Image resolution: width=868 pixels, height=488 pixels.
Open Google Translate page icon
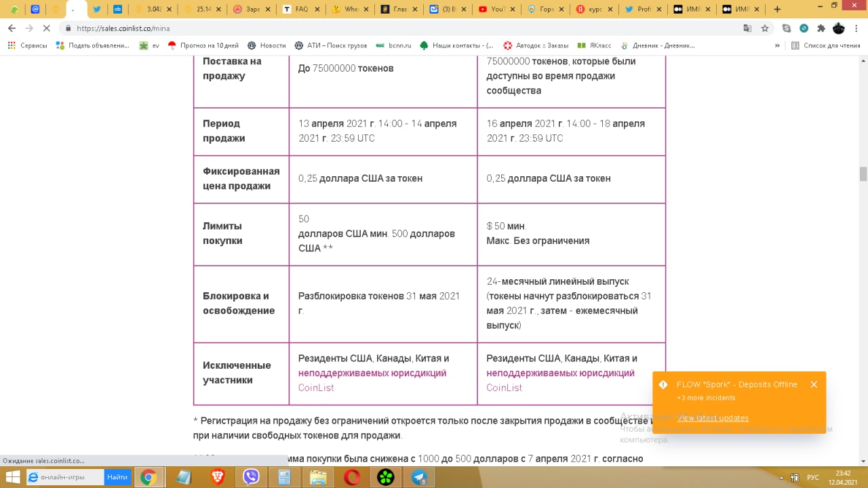[747, 28]
